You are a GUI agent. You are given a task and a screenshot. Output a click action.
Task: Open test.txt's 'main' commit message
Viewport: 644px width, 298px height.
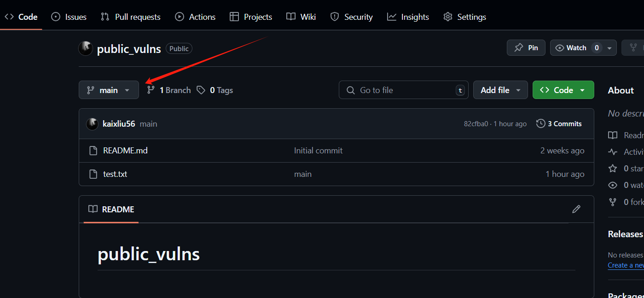(x=303, y=174)
